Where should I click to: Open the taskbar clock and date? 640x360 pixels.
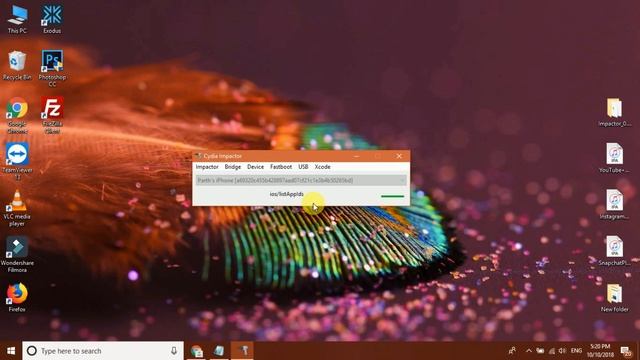600,351
